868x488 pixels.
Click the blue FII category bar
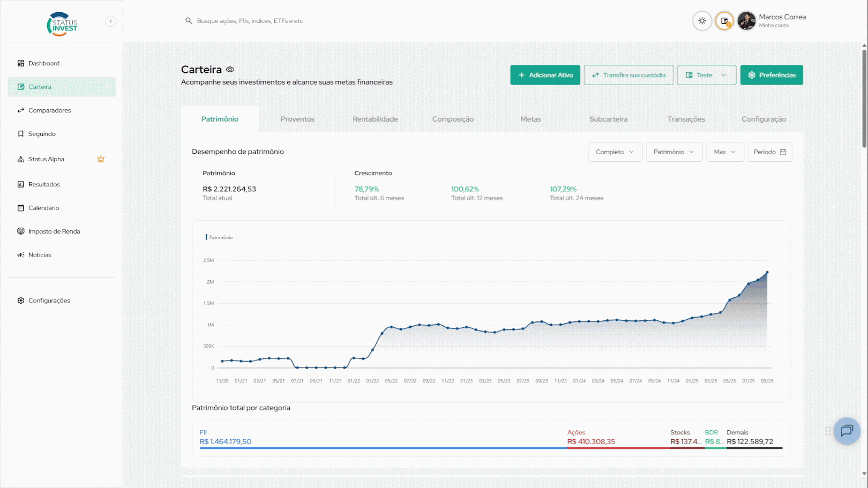pos(383,447)
